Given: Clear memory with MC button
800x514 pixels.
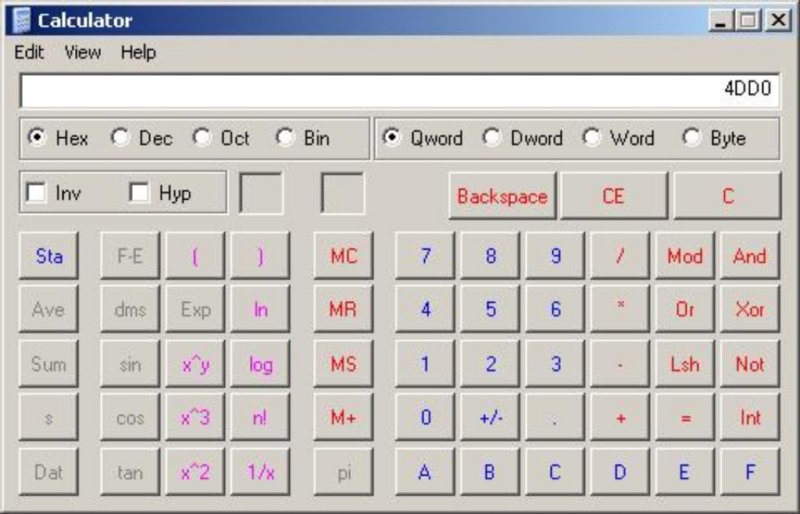Looking at the screenshot, I should (343, 256).
